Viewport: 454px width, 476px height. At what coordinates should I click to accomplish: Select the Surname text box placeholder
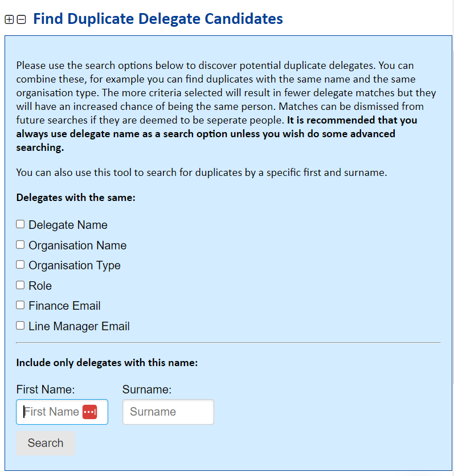[x=168, y=411]
